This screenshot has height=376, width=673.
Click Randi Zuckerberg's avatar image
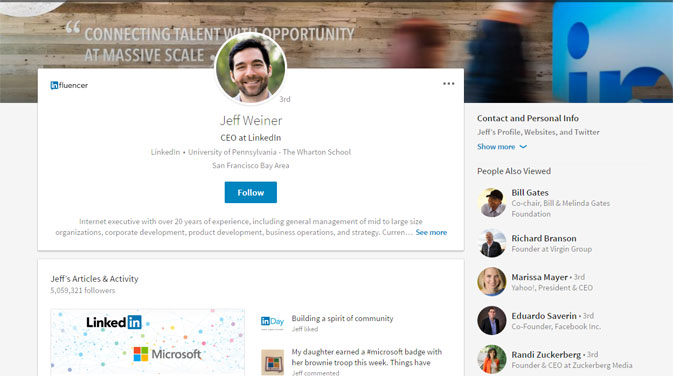coord(492,359)
